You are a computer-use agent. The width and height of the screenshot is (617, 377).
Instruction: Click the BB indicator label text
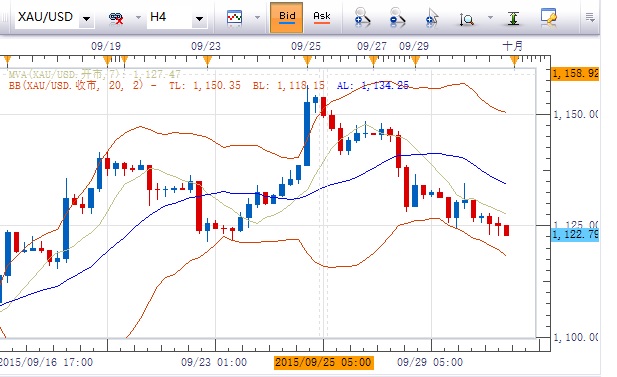pyautogui.click(x=82, y=85)
